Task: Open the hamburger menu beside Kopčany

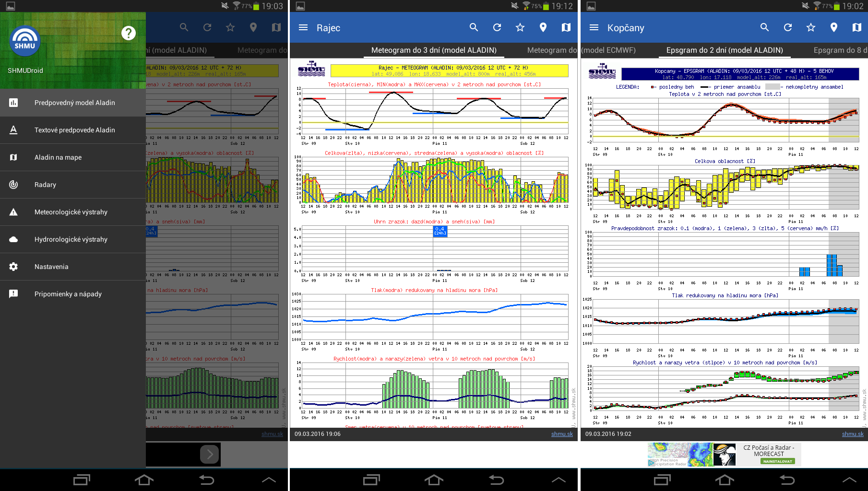Action: tap(594, 28)
